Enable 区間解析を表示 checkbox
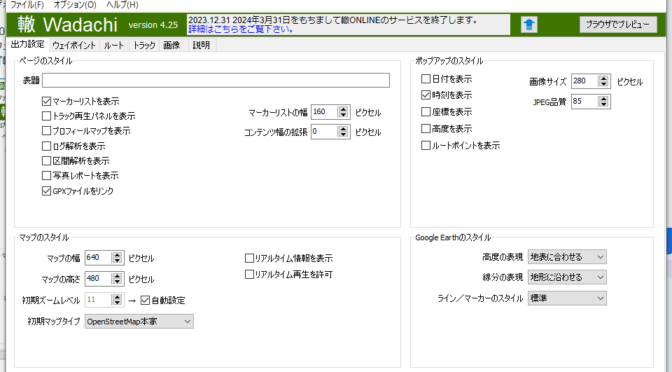 46,161
